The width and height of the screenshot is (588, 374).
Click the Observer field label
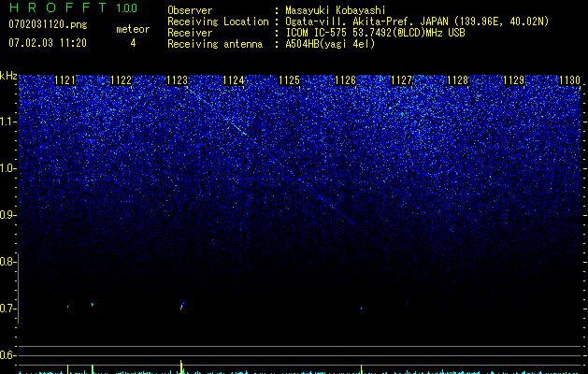(x=190, y=10)
